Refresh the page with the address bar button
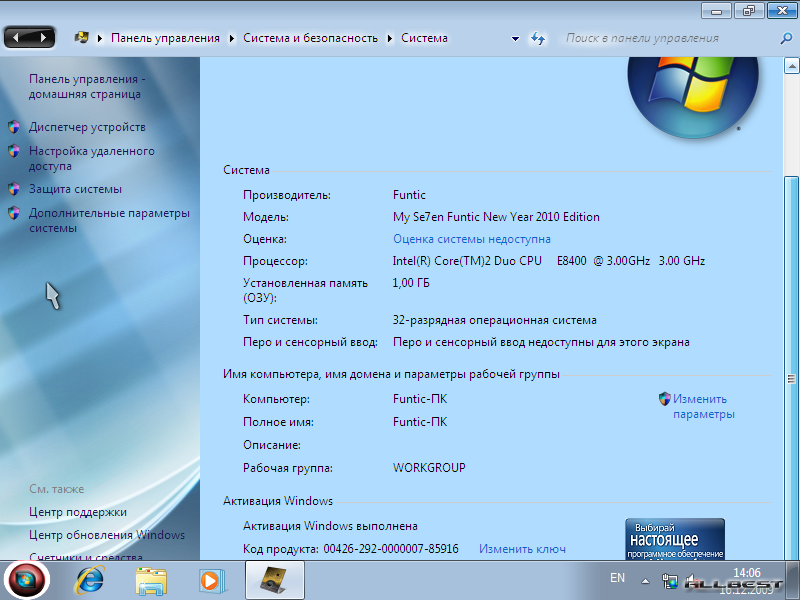Screen dimensions: 800x600 click(x=538, y=38)
